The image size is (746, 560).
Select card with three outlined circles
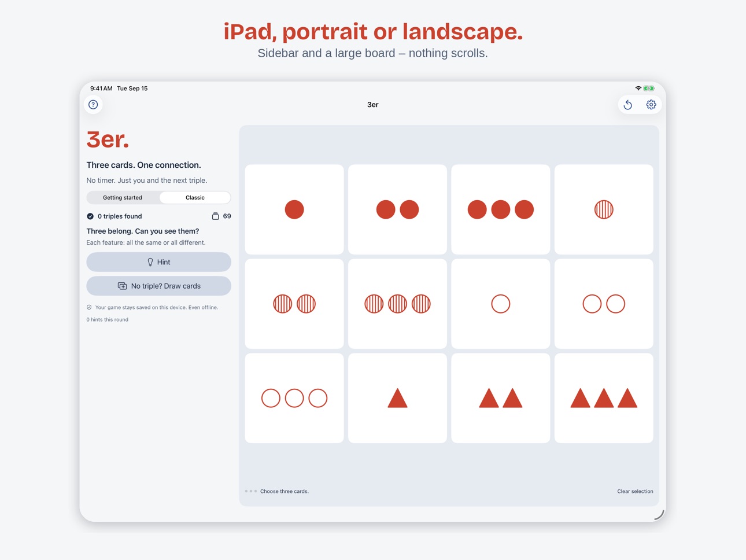294,398
